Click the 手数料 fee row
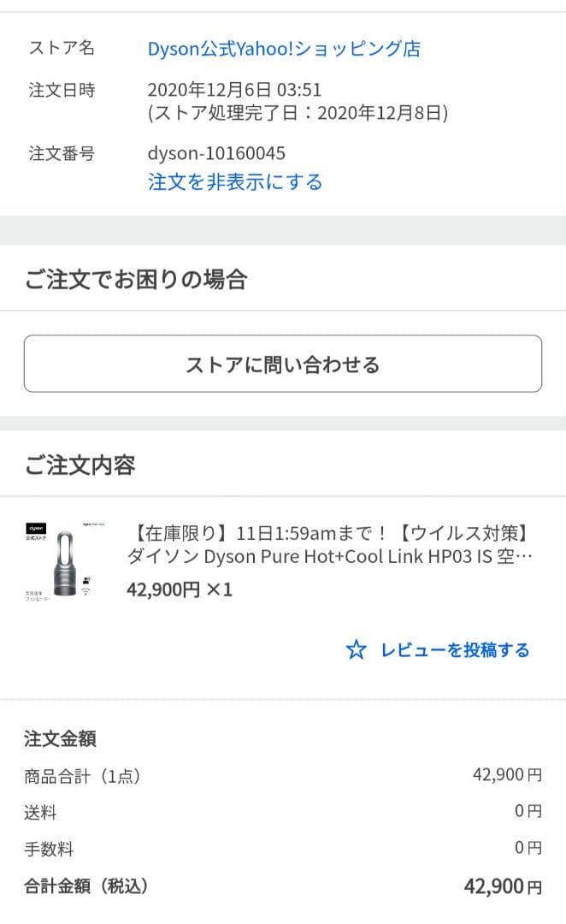 coord(50,847)
